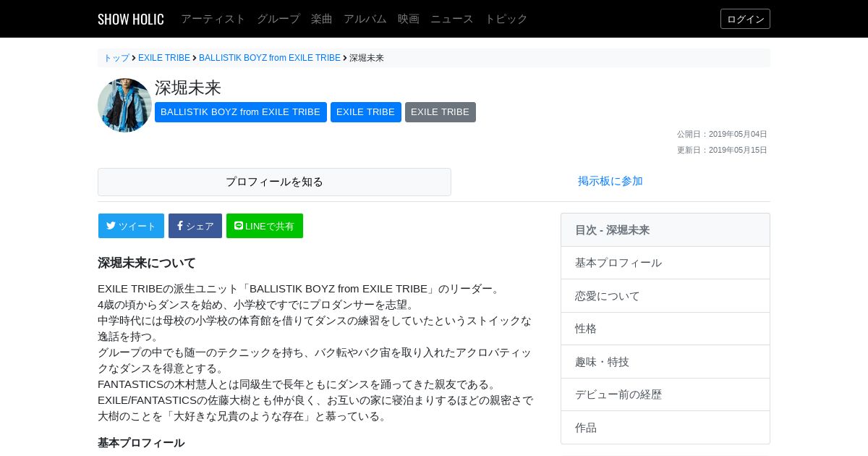868x456 pixels.
Task: Click the Facebook f icon
Action: click(180, 226)
